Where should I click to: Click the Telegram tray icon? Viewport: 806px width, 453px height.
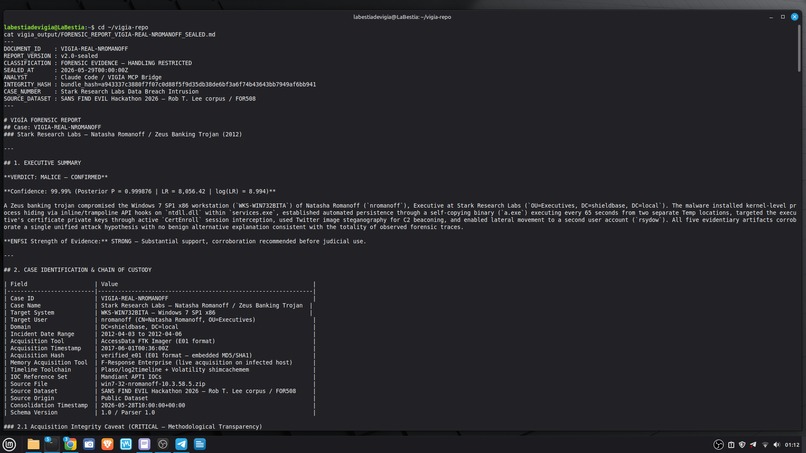(753, 445)
